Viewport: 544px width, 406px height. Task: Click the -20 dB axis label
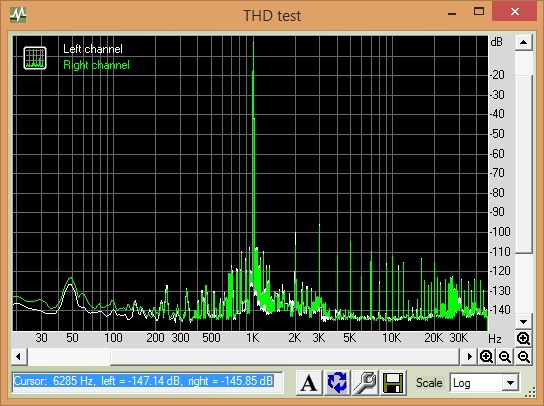tap(497, 75)
